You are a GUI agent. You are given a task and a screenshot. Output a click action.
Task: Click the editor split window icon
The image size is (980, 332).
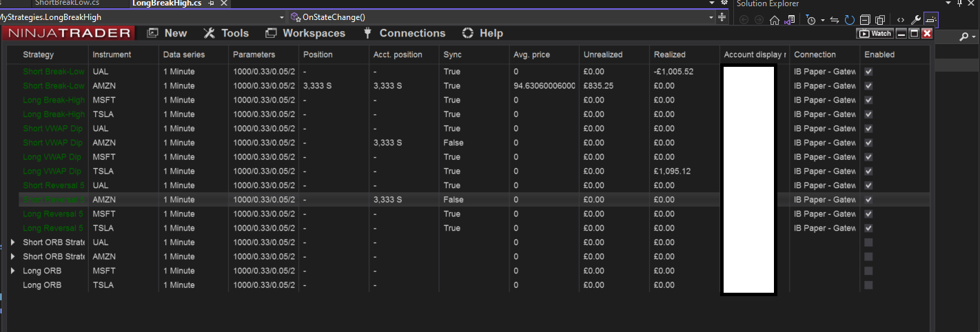(722, 17)
